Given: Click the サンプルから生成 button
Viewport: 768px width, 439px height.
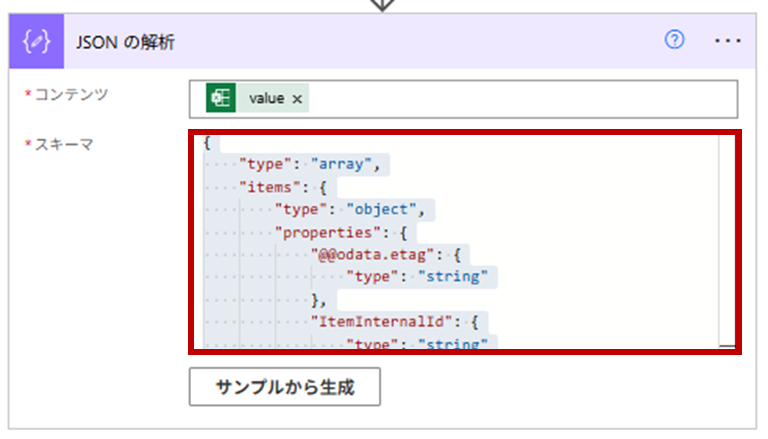Looking at the screenshot, I should [x=285, y=387].
